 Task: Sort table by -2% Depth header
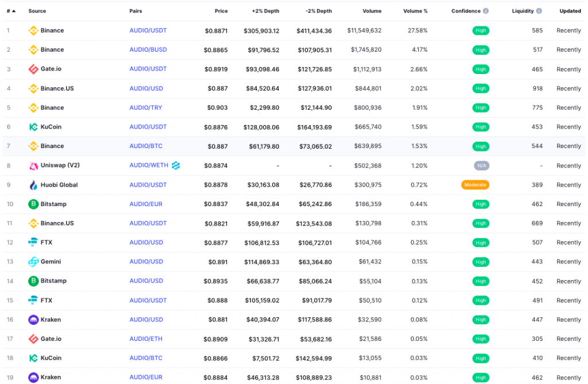click(319, 11)
